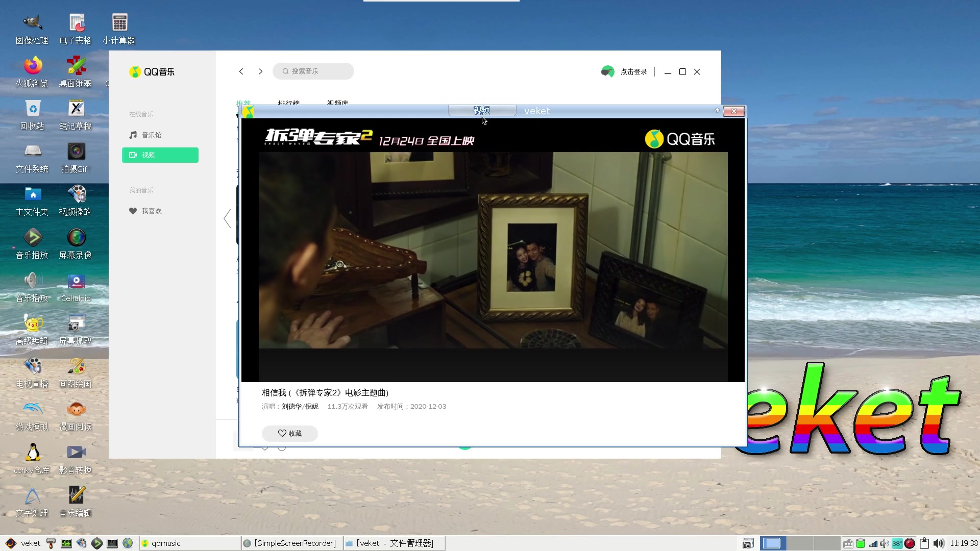The image size is (980, 551).
Task: Switch to the 排行榜 tab
Action: point(288,103)
